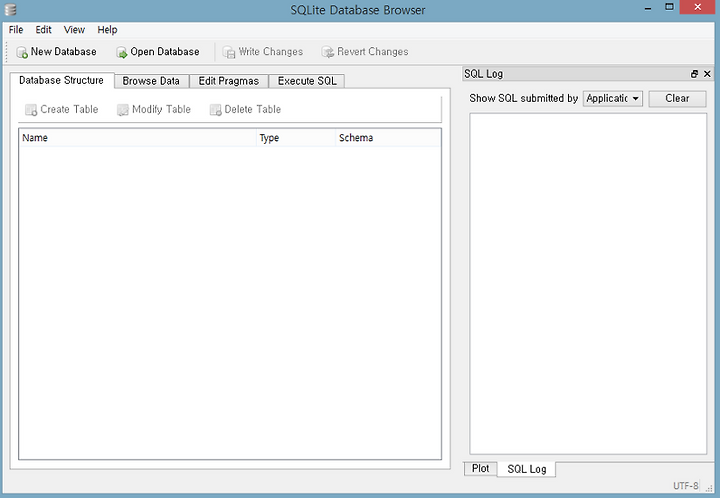720x498 pixels.
Task: Switch to the Execute SQL tab
Action: [307, 81]
